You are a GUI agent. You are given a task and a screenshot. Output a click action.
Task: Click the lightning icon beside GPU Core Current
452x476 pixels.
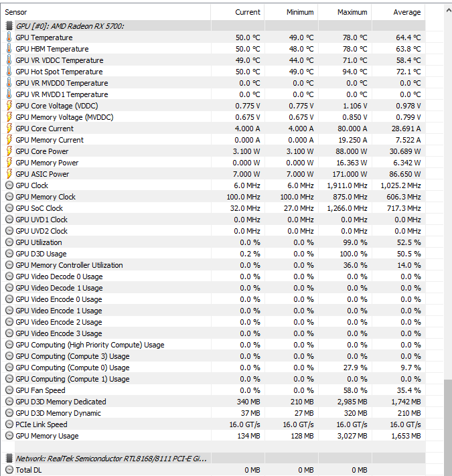point(9,129)
